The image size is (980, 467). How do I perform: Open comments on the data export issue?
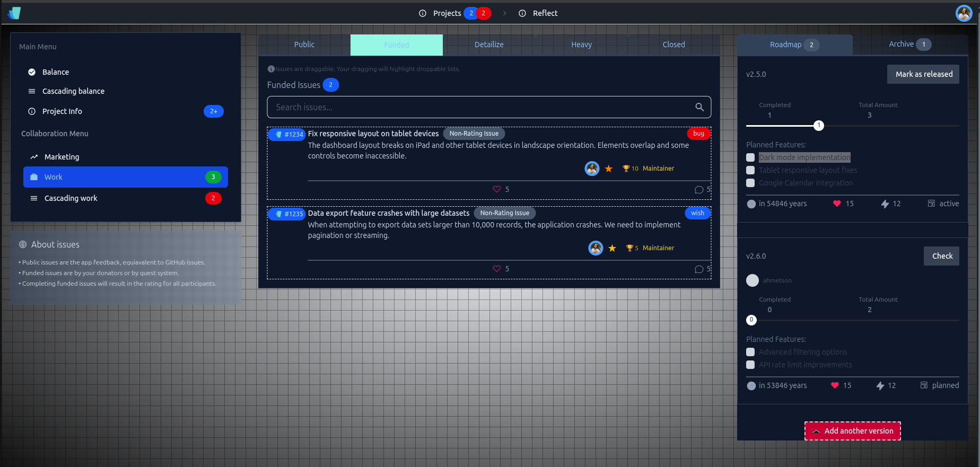[699, 269]
